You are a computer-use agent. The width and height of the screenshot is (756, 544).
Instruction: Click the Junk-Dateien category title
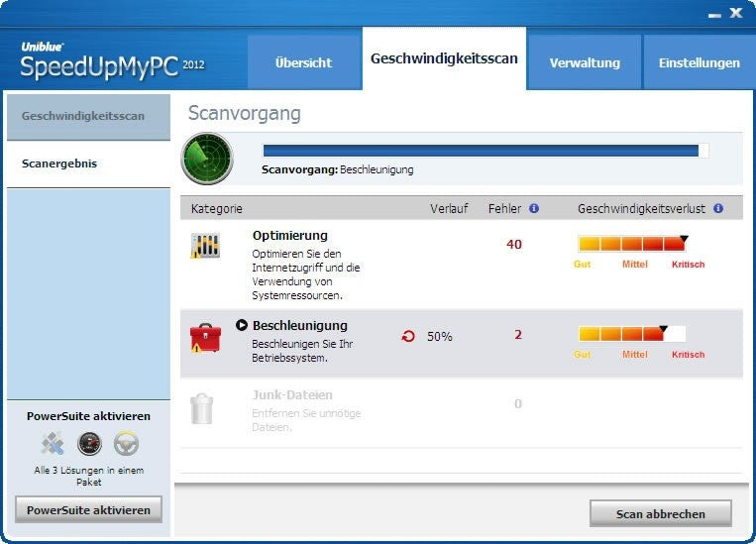pos(292,395)
